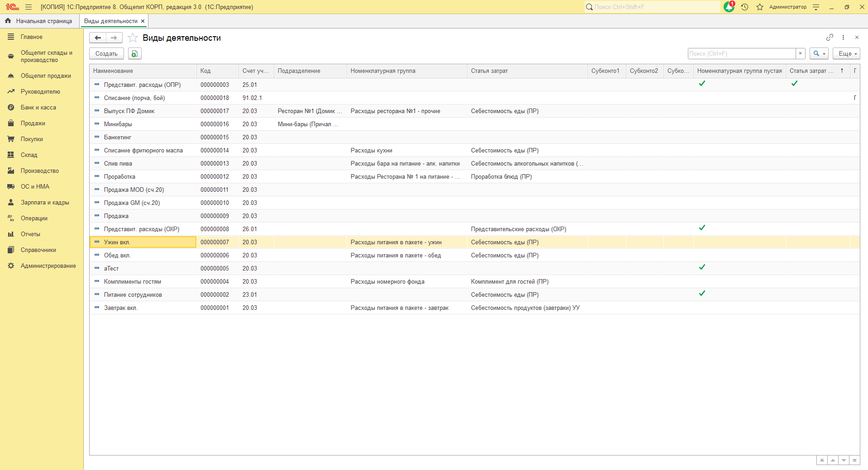Open Отчеты section in sidebar
868x470 pixels.
point(30,234)
